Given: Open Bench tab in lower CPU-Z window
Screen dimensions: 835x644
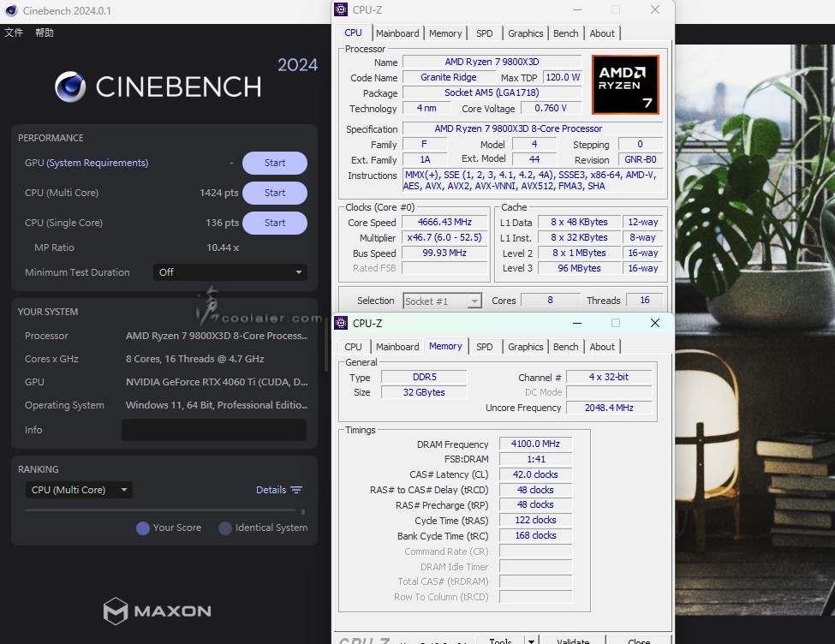Looking at the screenshot, I should pos(565,347).
